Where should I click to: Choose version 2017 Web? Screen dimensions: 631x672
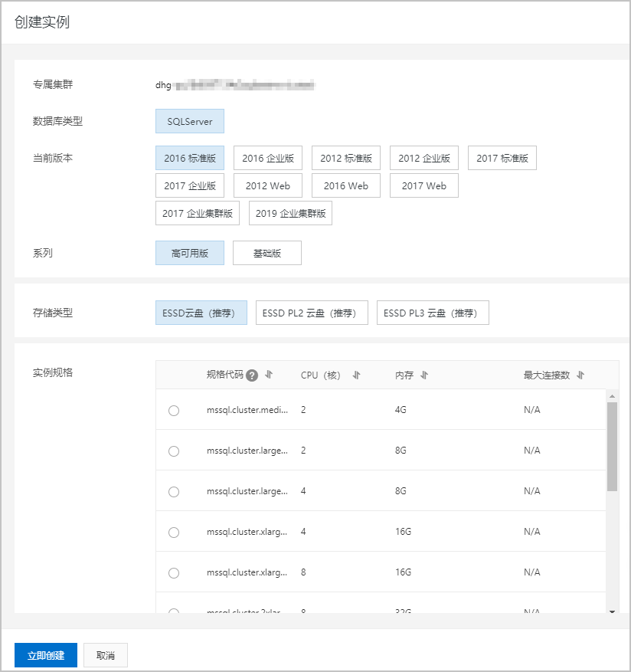pyautogui.click(x=424, y=185)
